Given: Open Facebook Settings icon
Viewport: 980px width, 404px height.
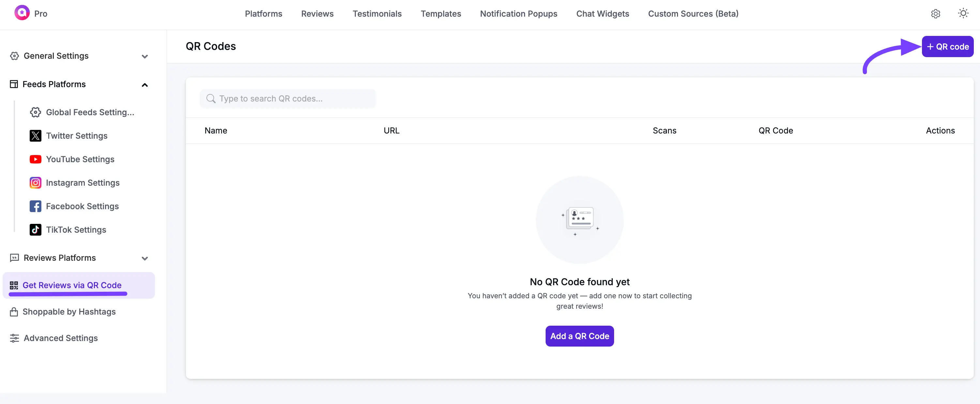Looking at the screenshot, I should click(35, 206).
